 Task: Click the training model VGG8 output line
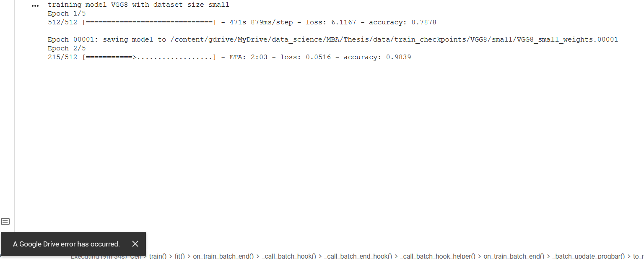(x=138, y=5)
